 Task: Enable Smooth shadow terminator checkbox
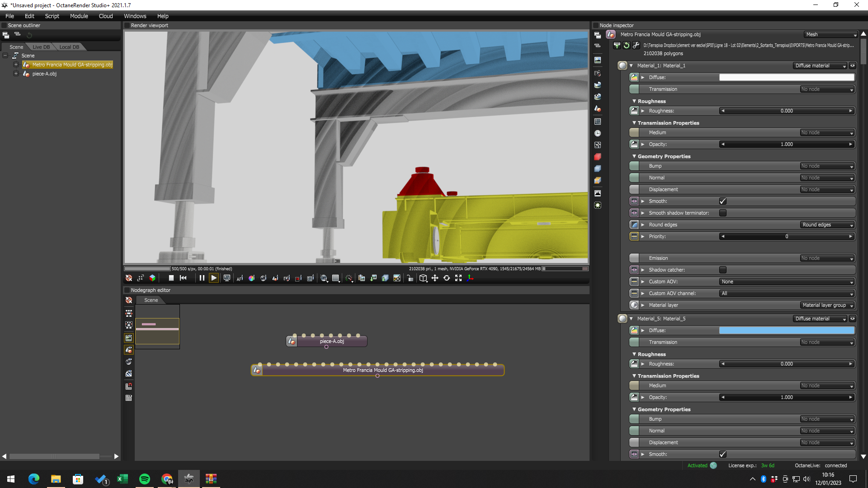click(x=722, y=213)
